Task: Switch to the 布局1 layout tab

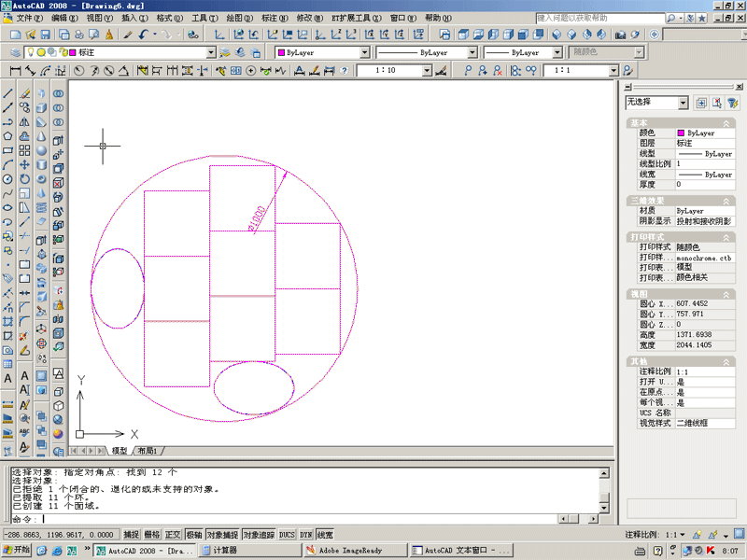Action: tap(148, 451)
